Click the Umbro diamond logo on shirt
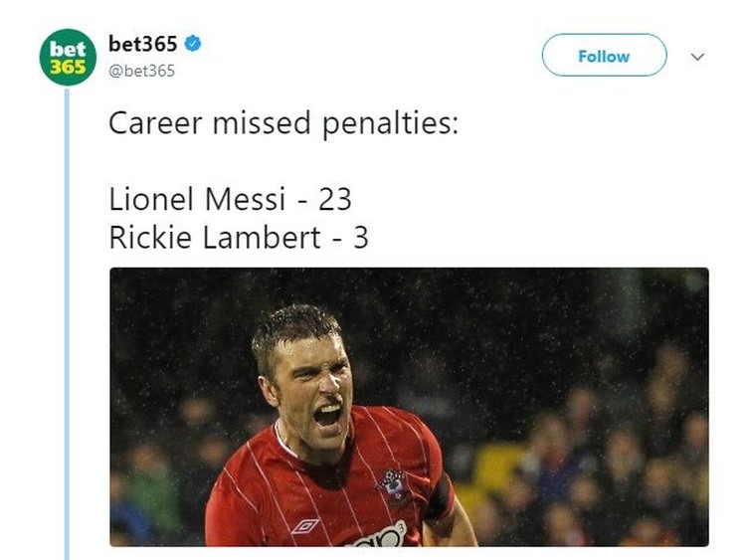746x560 pixels. tap(305, 526)
